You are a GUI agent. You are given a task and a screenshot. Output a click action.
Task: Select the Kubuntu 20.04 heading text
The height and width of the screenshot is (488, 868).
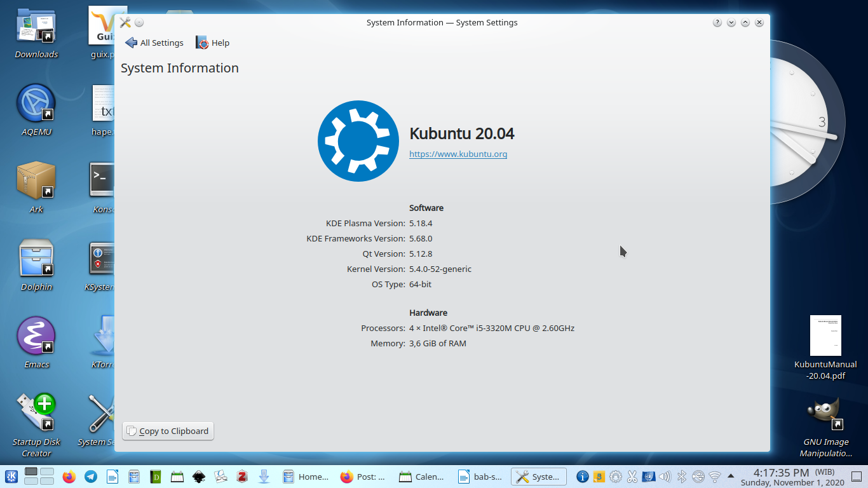[462, 133]
